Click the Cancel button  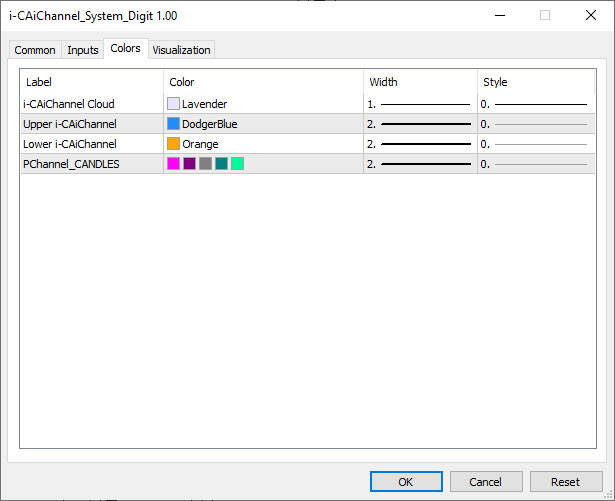pyautogui.click(x=486, y=481)
